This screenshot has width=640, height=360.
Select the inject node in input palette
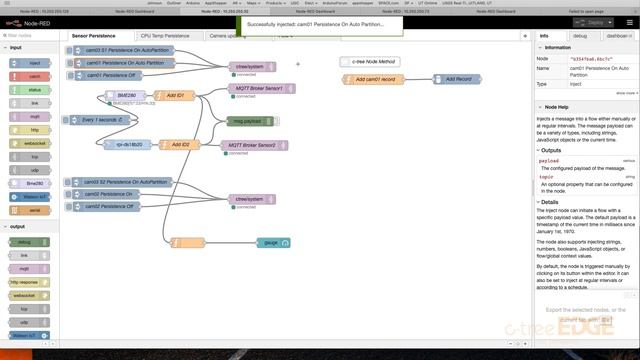(30, 63)
